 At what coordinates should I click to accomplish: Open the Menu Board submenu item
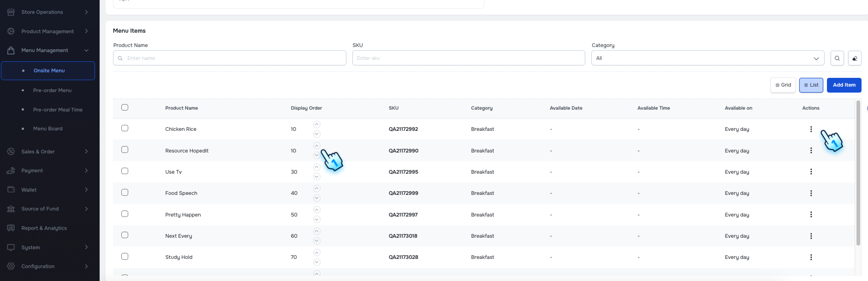(x=48, y=129)
